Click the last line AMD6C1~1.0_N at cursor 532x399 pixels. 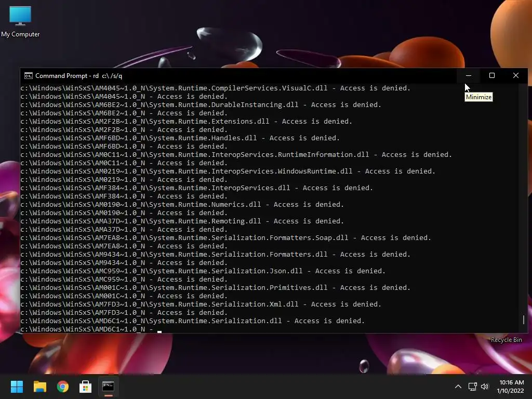pos(91,329)
